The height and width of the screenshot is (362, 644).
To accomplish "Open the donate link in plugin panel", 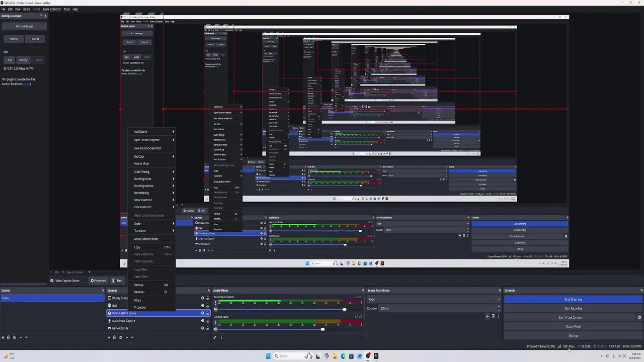I will [x=26, y=83].
